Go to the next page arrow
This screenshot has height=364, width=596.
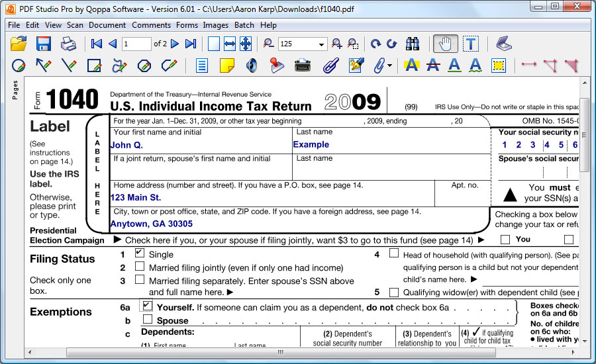point(175,44)
